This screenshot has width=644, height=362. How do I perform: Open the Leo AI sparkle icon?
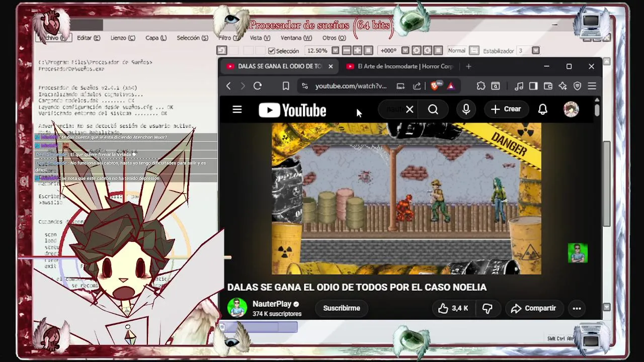(562, 86)
